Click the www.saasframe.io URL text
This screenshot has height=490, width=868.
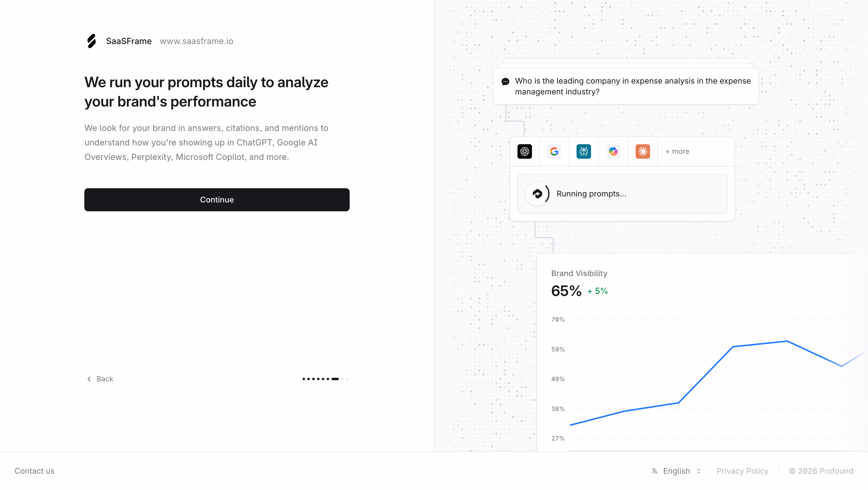point(197,41)
